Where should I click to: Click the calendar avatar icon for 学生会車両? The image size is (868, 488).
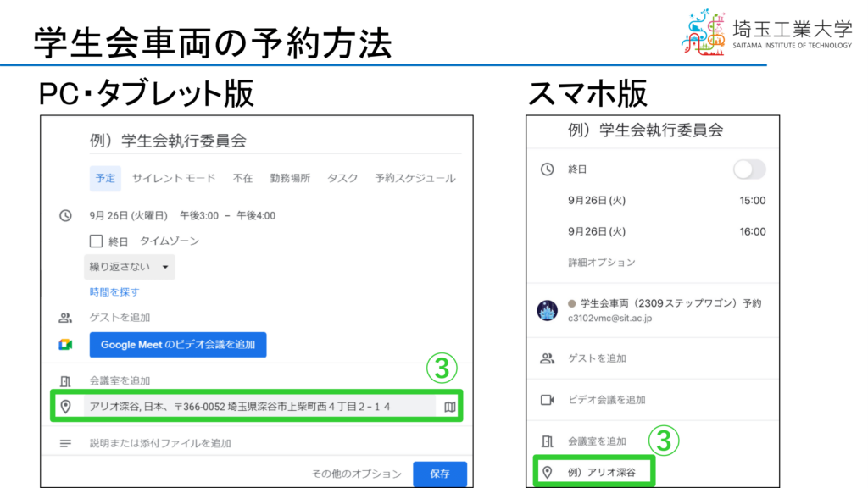[x=548, y=310]
